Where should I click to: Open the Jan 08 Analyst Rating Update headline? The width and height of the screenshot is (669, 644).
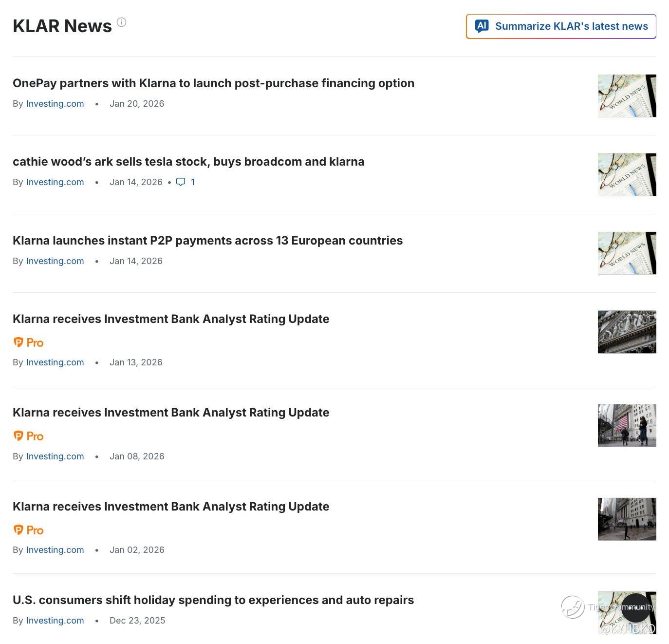coord(171,413)
